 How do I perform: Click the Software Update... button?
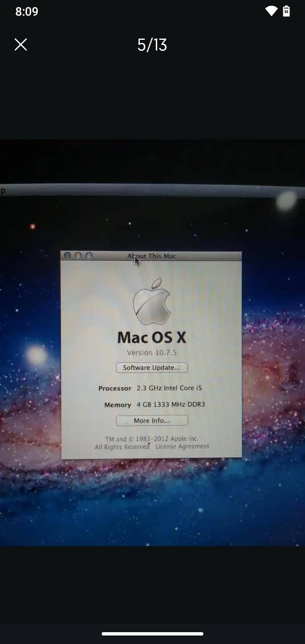click(152, 367)
